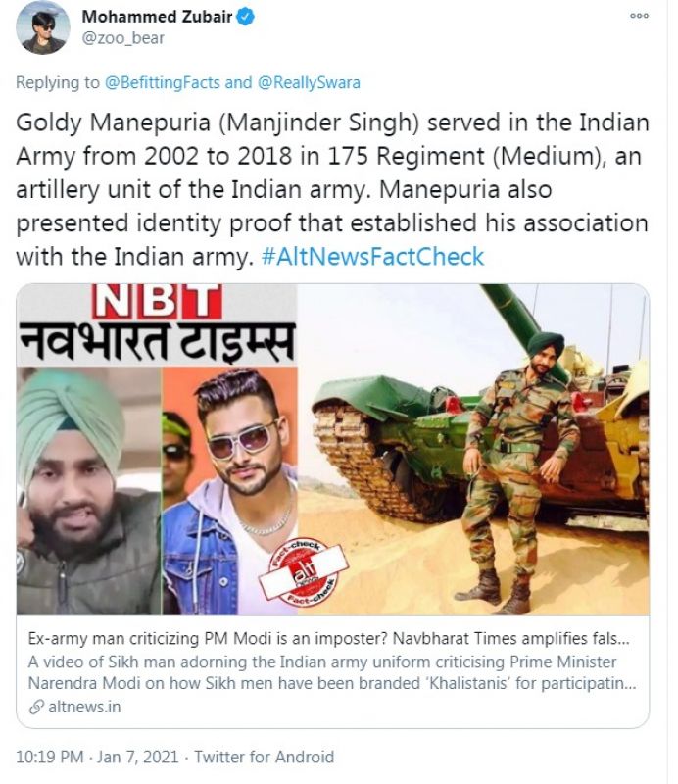Viewport: 678px width, 784px height.
Task: Click the Navbharat Times Hindi masthead
Action: click(157, 342)
